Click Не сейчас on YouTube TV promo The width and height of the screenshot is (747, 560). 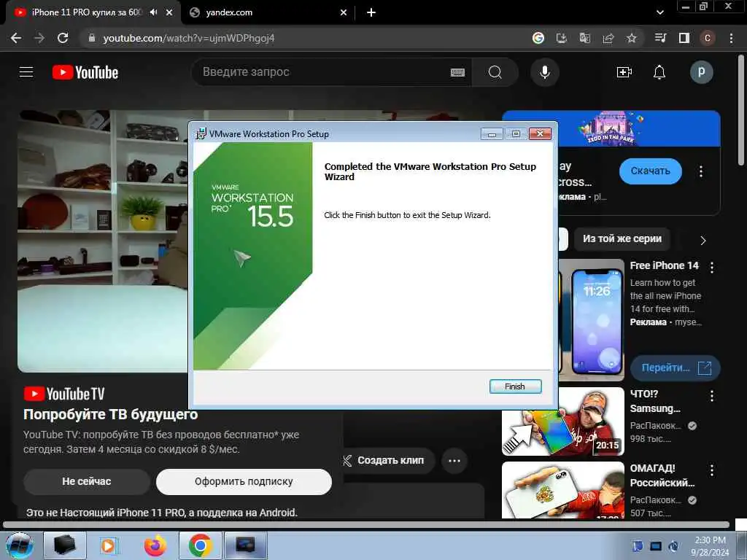87,481
